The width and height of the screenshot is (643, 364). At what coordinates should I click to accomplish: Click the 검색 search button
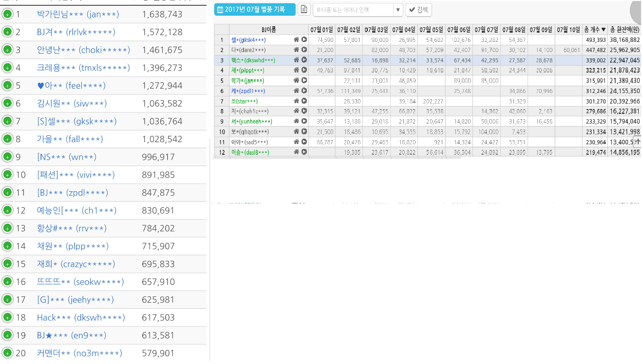[x=418, y=9]
